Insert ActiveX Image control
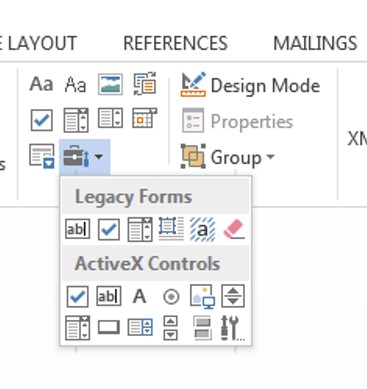The height and width of the screenshot is (389, 367). 203,296
